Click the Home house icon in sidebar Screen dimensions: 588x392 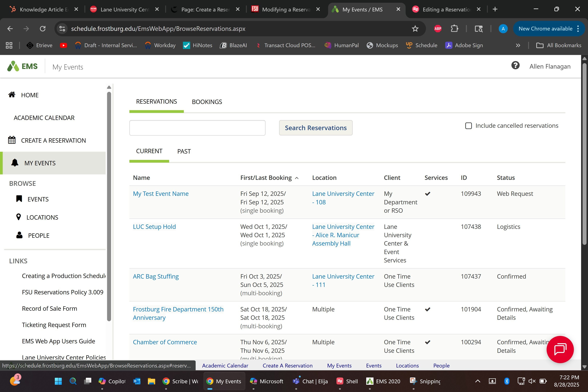click(12, 95)
